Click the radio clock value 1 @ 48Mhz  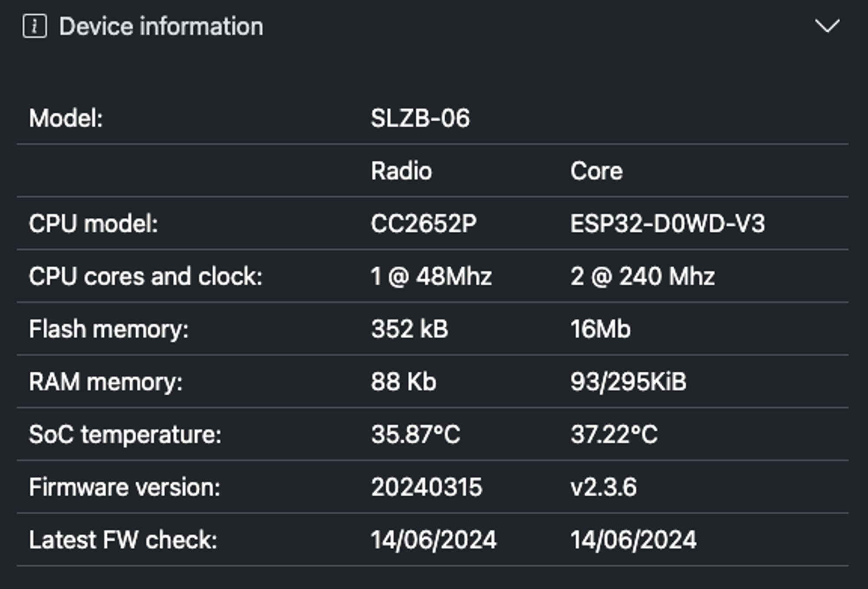click(431, 276)
